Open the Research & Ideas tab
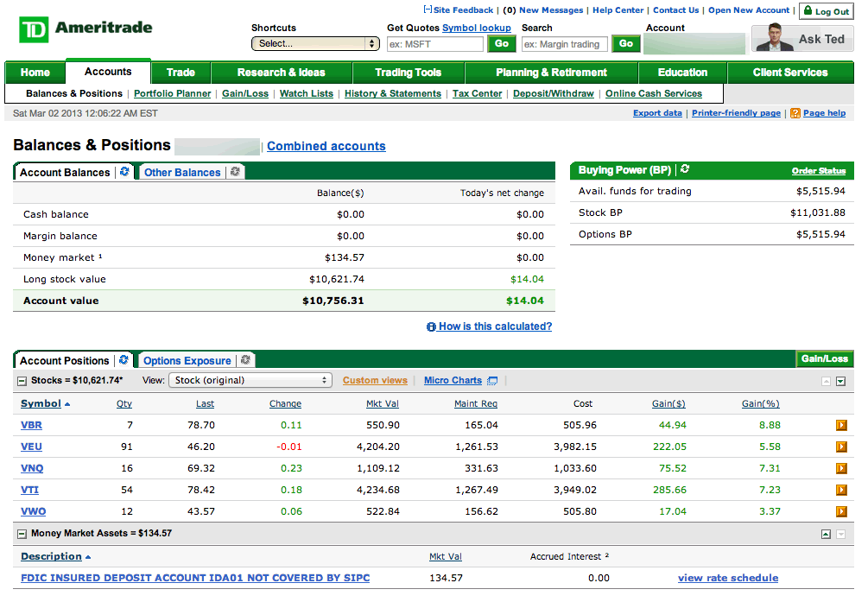The width and height of the screenshot is (868, 602). pyautogui.click(x=282, y=73)
